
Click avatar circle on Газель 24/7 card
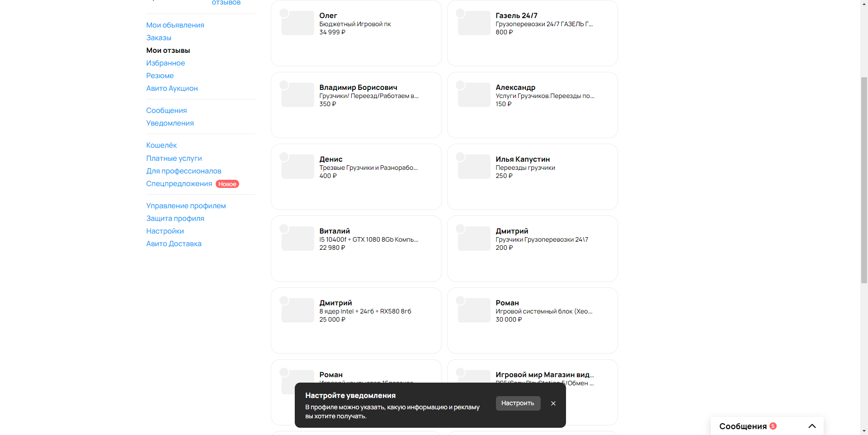(x=460, y=13)
